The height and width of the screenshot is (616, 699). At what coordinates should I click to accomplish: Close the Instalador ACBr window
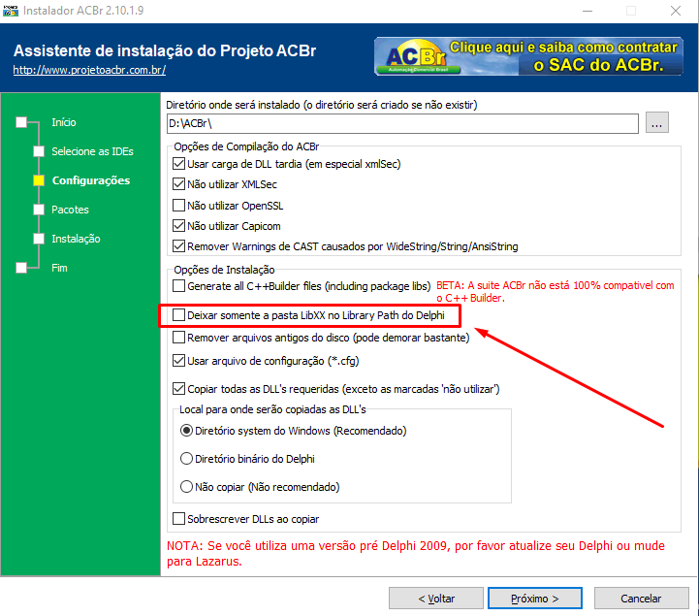tap(676, 11)
